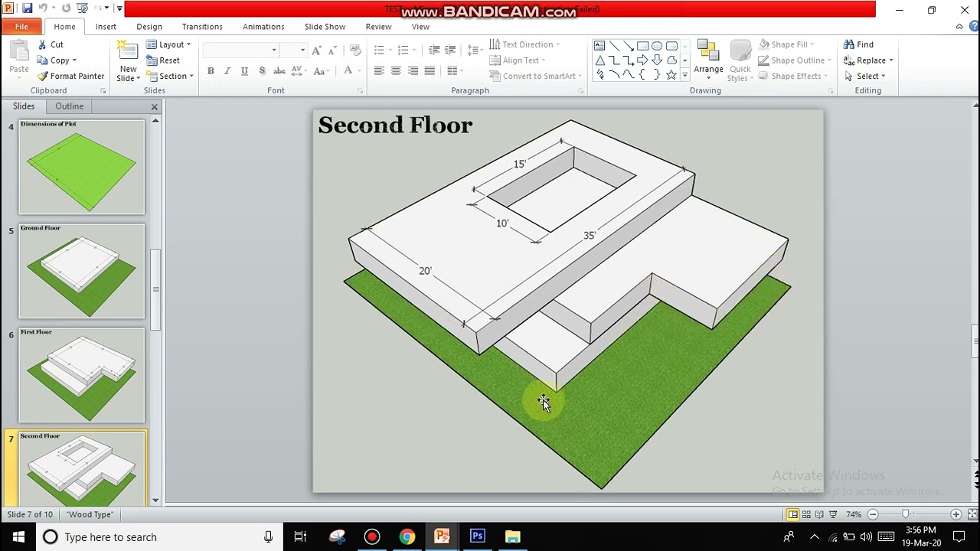This screenshot has height=551, width=980.
Task: Select the Replace tool
Action: pyautogui.click(x=866, y=60)
